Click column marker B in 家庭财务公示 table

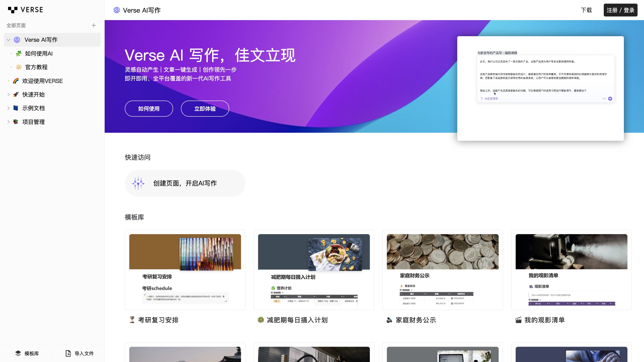point(426,294)
